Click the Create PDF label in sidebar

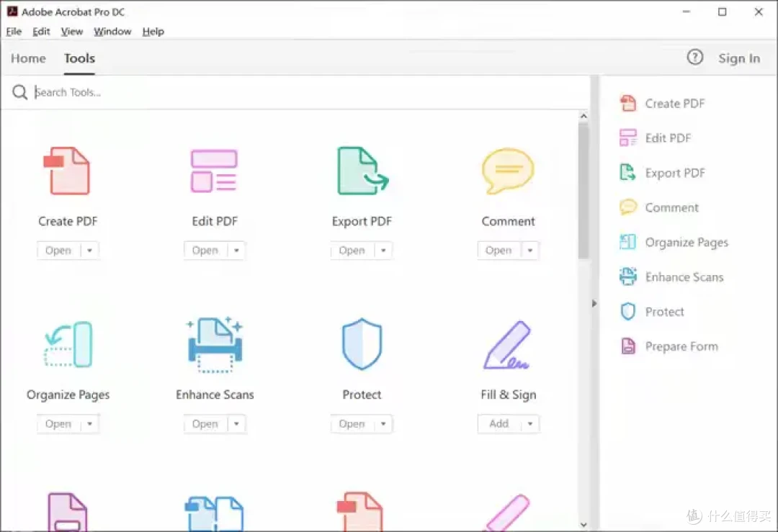[675, 103]
